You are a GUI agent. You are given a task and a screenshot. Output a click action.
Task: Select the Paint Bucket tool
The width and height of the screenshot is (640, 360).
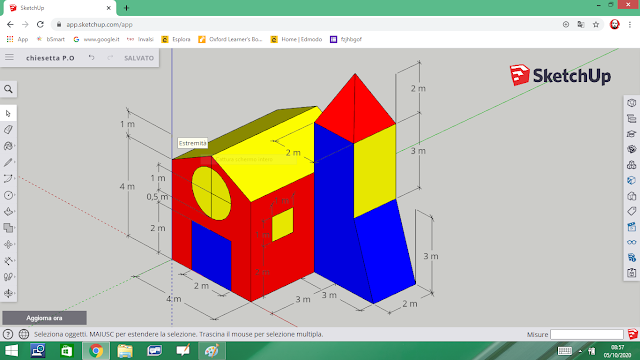pyautogui.click(x=8, y=146)
